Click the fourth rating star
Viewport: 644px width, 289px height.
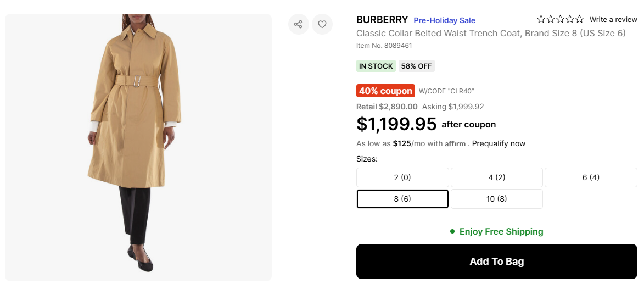570,19
